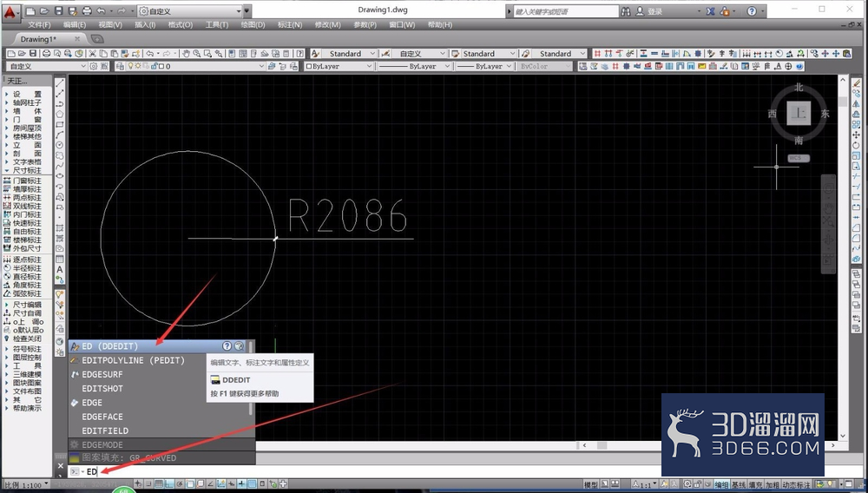
Task: Open the ByLayer linetype dropdown
Action: pos(415,66)
